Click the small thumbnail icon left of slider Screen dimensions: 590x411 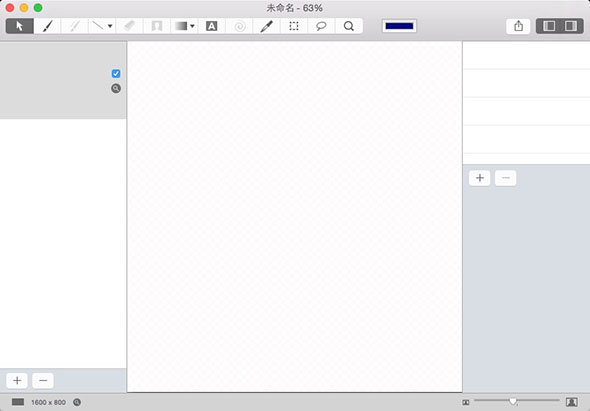(x=466, y=402)
